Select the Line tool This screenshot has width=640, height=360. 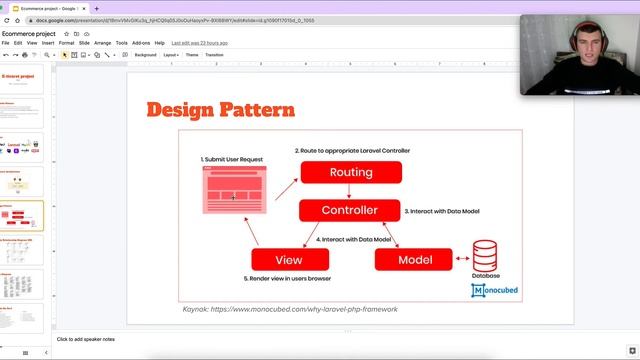tap(107, 55)
